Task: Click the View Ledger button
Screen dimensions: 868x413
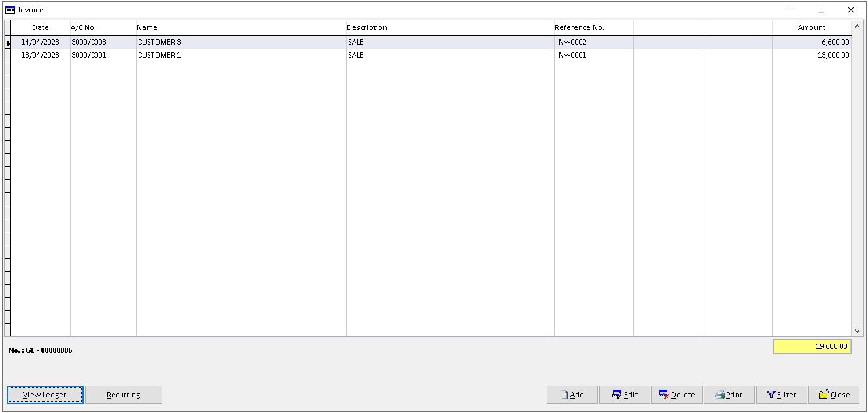Action: coord(45,395)
